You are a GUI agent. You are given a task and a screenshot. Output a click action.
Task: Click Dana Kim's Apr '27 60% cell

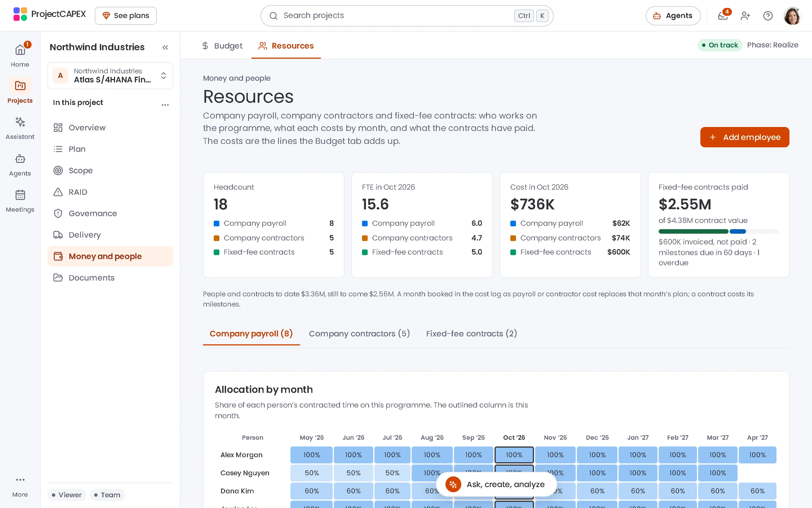tap(757, 491)
